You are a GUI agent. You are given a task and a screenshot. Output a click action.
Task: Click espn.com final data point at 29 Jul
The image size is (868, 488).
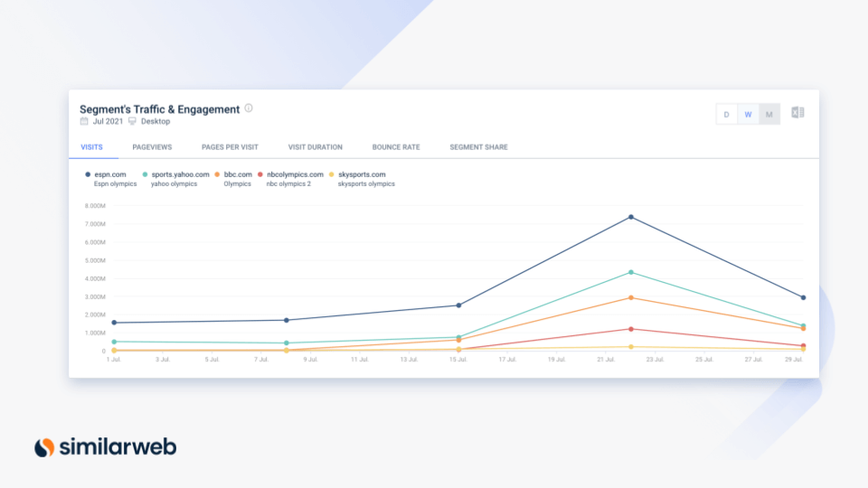tap(803, 297)
